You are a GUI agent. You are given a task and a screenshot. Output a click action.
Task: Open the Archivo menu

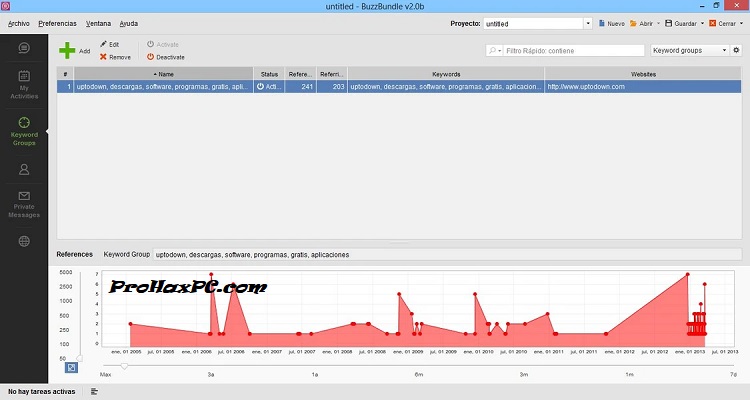click(19, 23)
